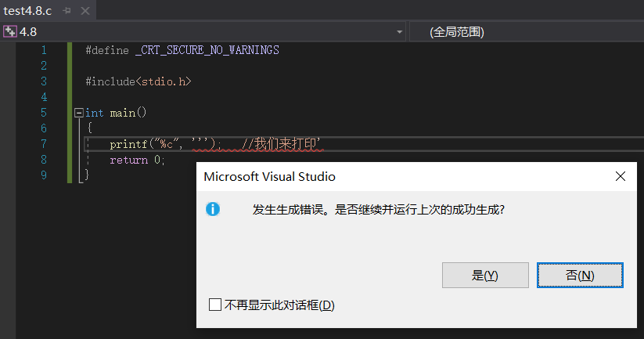Click the _CRT_SECURE_NO_WARNINGS define line

click(182, 50)
